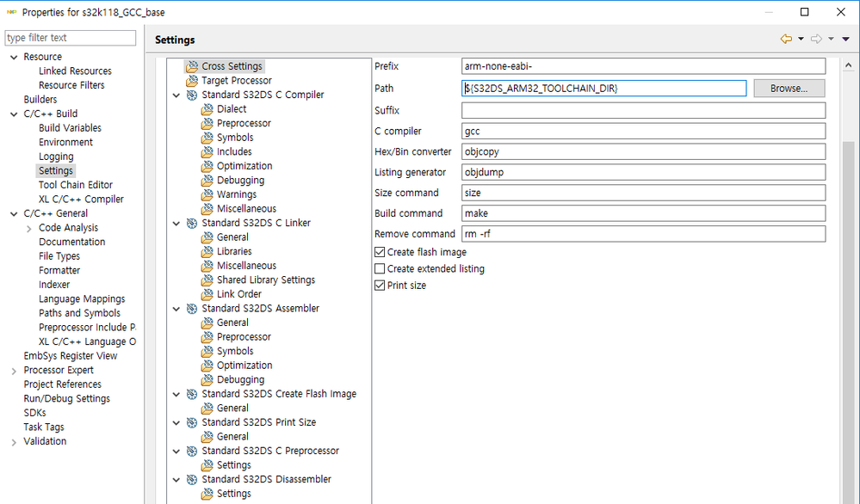Click the settings pane scroll up arrow
The height and width of the screenshot is (504, 860).
[x=849, y=65]
